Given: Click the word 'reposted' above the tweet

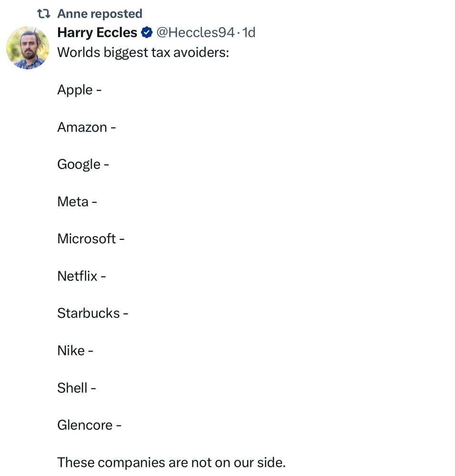Looking at the screenshot, I should [116, 14].
